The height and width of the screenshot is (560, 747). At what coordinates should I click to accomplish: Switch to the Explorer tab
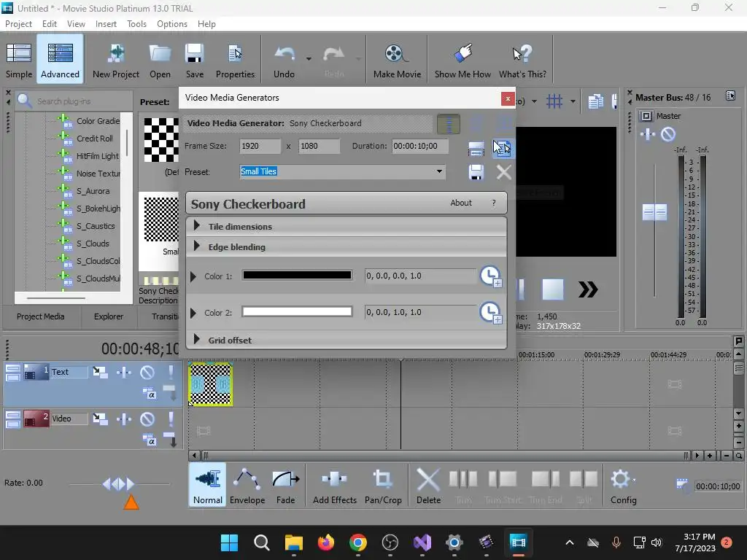(109, 316)
